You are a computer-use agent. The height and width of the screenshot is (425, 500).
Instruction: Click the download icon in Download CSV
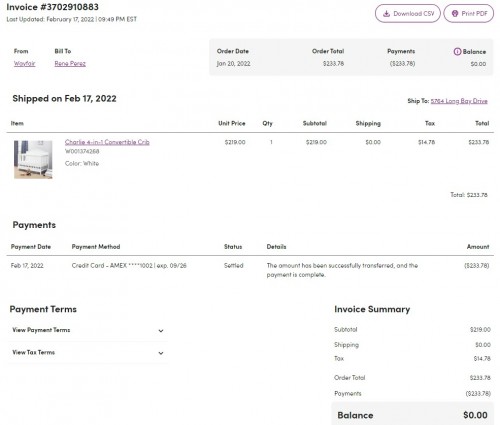[386, 14]
